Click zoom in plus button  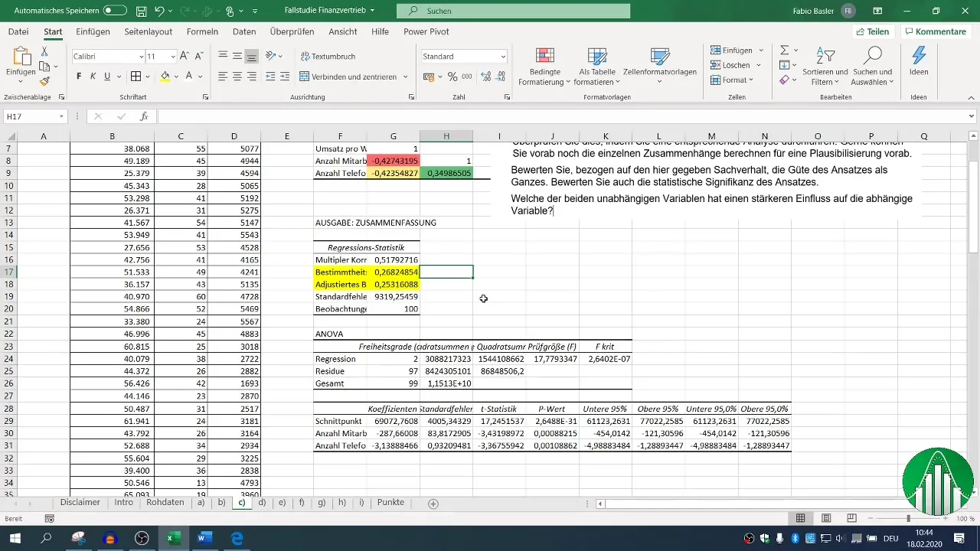tap(946, 518)
